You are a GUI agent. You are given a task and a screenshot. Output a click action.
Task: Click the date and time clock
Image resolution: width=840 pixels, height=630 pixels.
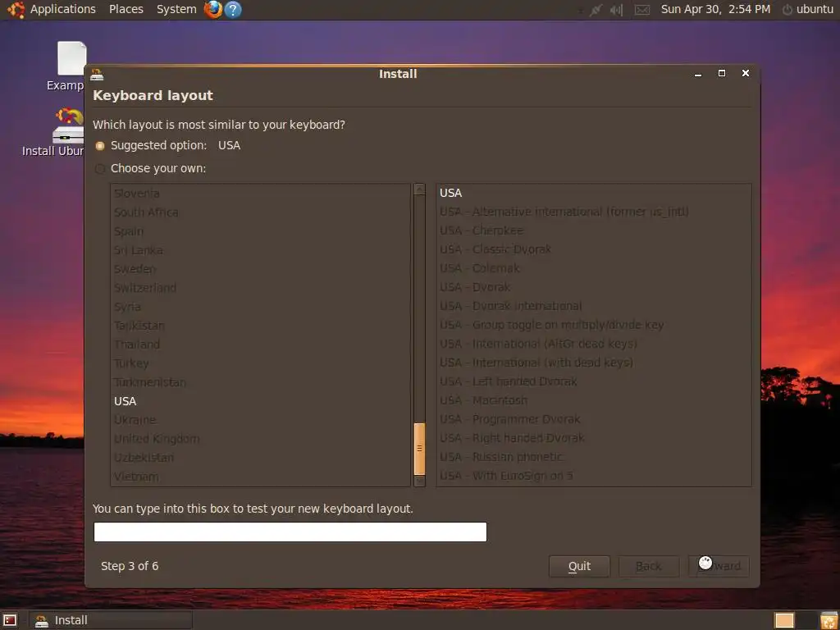coord(715,9)
